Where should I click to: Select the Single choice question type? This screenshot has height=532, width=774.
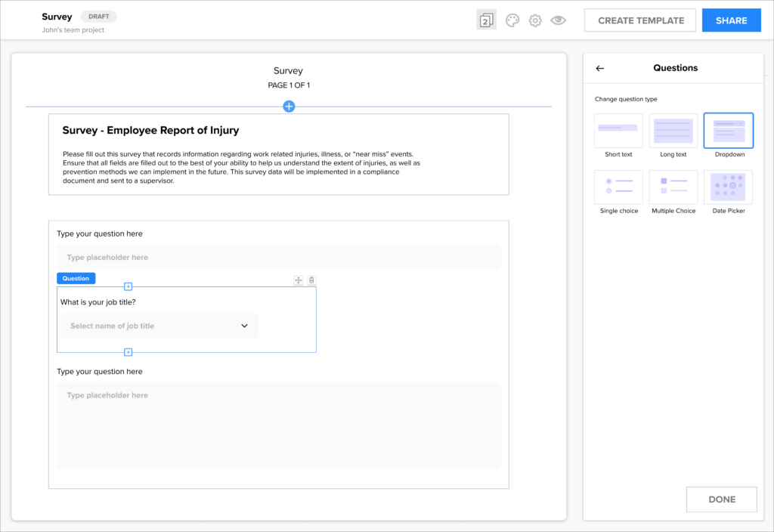point(618,187)
